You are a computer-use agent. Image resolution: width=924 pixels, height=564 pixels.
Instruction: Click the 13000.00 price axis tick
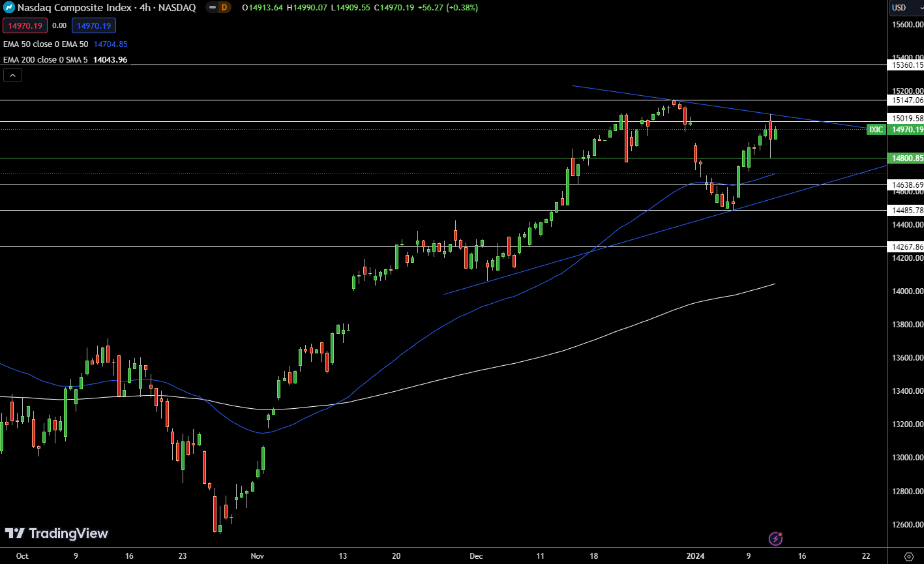tap(908, 457)
